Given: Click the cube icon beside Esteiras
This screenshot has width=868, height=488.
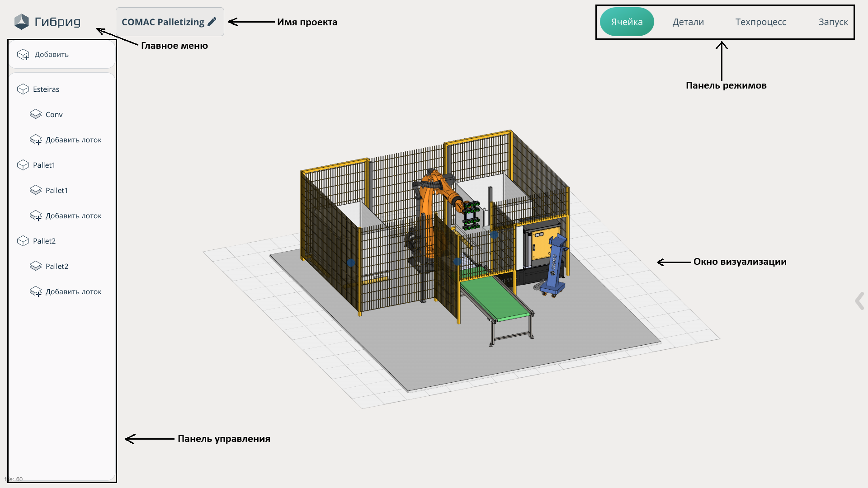Looking at the screenshot, I should pyautogui.click(x=23, y=89).
